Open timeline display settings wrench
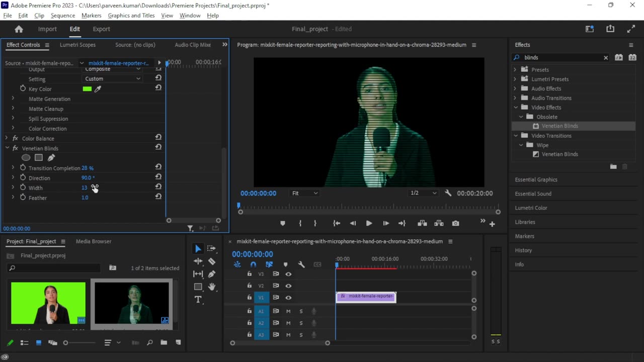The width and height of the screenshot is (644, 362). click(301, 264)
